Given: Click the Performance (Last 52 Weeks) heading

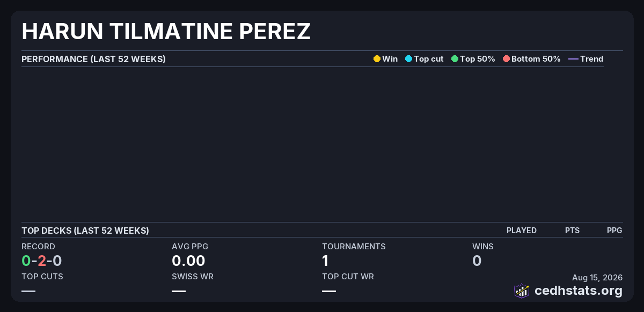Looking at the screenshot, I should pyautogui.click(x=93, y=59).
